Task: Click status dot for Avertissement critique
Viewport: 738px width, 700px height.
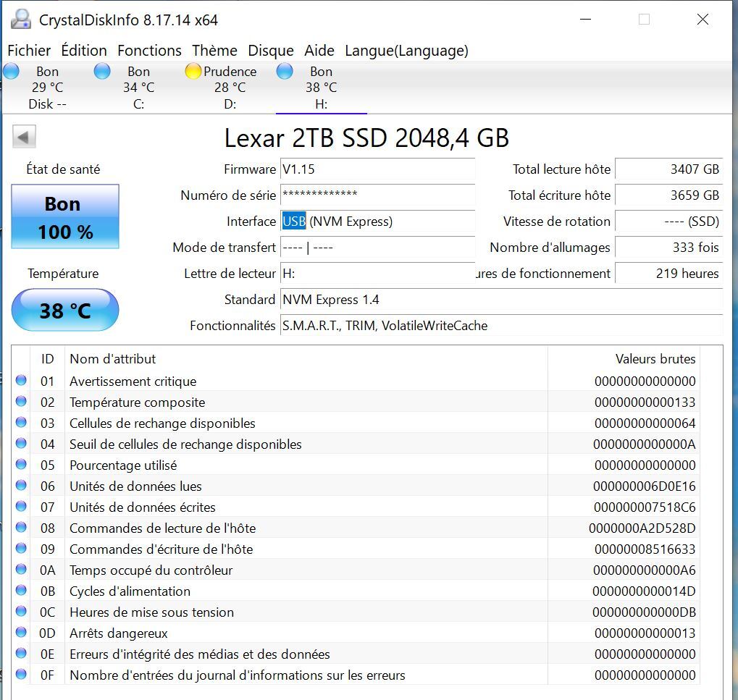Action: coord(21,380)
